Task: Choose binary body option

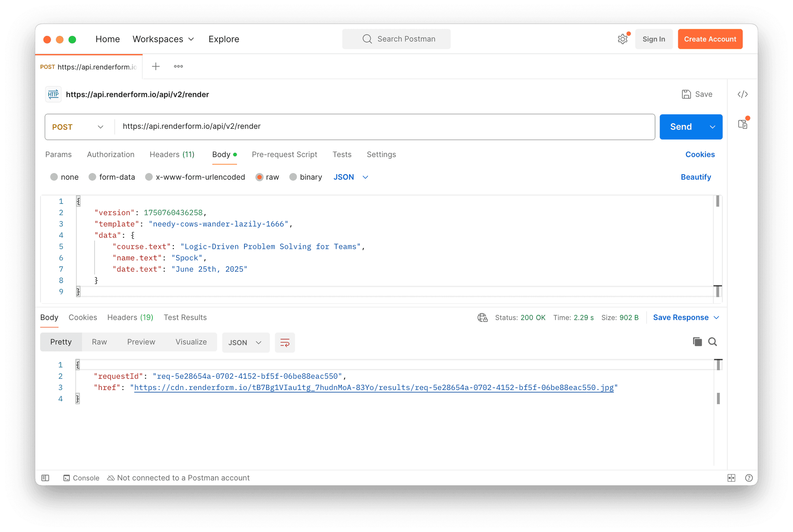Action: (293, 177)
